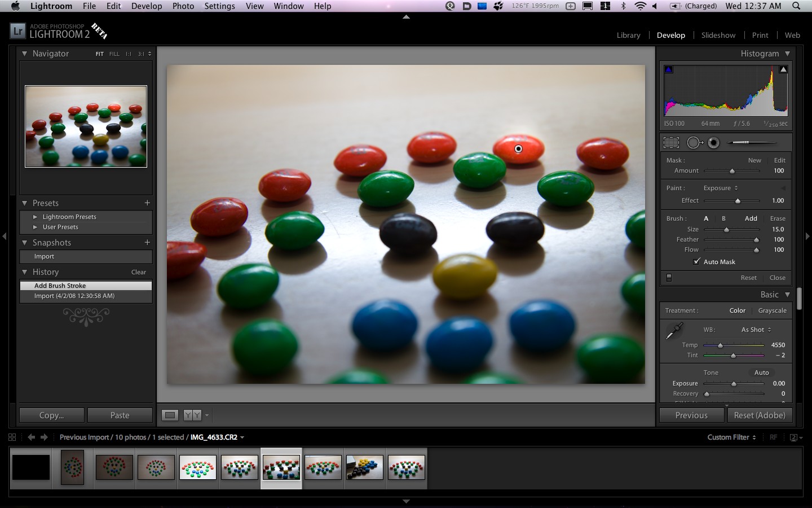Switch to the Library module
This screenshot has width=812, height=508.
[628, 35]
